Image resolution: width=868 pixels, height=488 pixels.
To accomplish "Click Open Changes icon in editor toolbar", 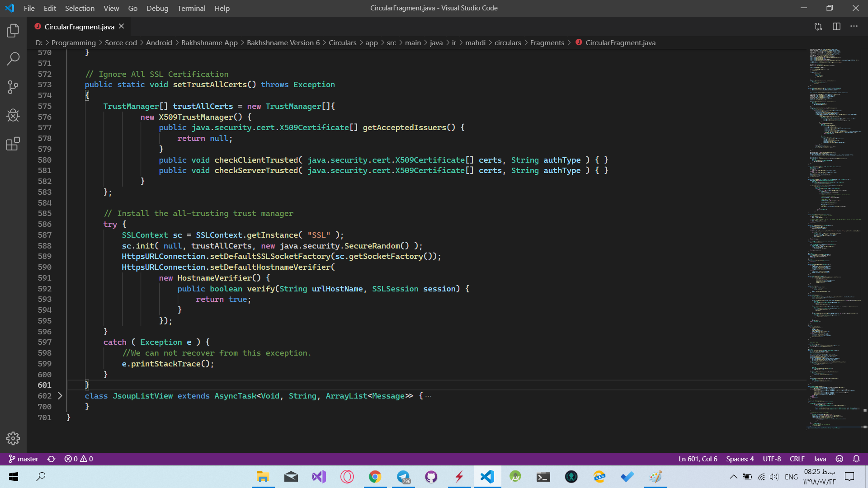I will pos(818,27).
